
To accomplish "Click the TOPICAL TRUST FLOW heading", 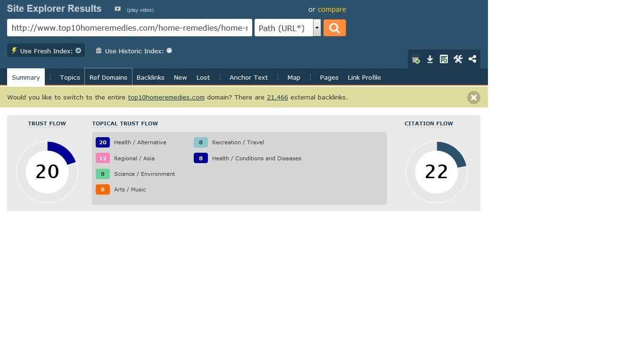I will pyautogui.click(x=125, y=123).
